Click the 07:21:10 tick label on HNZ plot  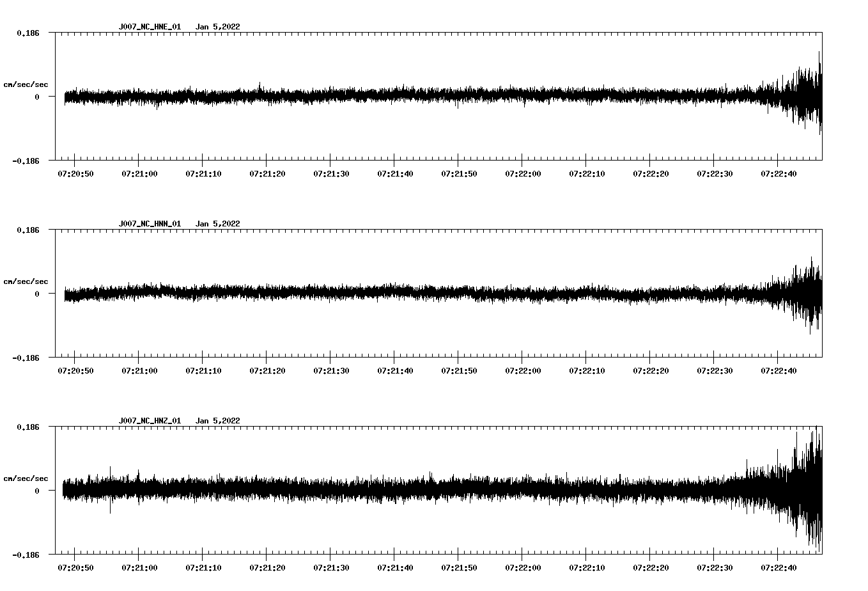[203, 567]
